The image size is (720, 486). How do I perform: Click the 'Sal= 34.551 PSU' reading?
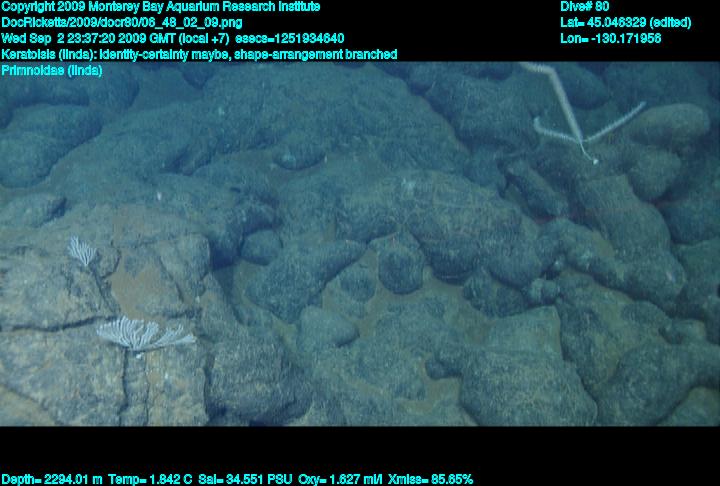coord(245,480)
